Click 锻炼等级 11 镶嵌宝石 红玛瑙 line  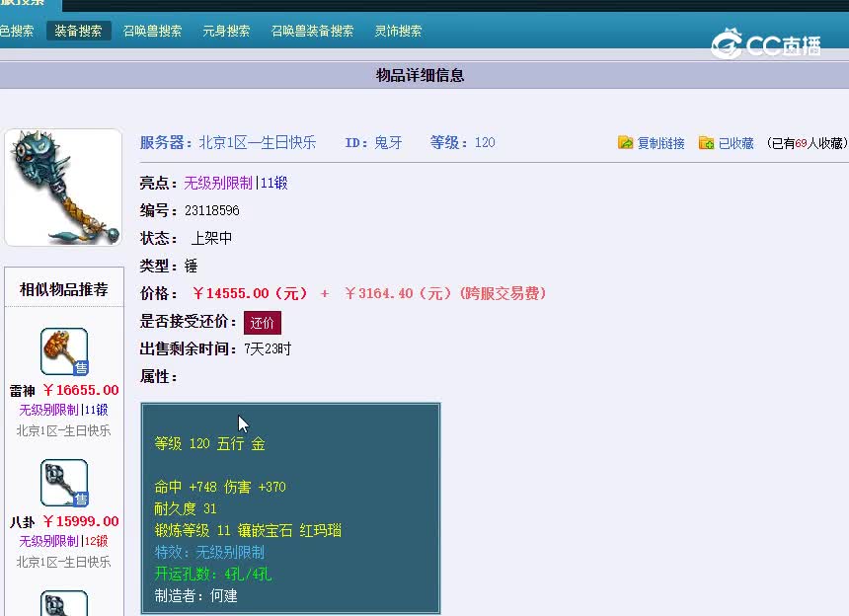pyautogui.click(x=248, y=530)
